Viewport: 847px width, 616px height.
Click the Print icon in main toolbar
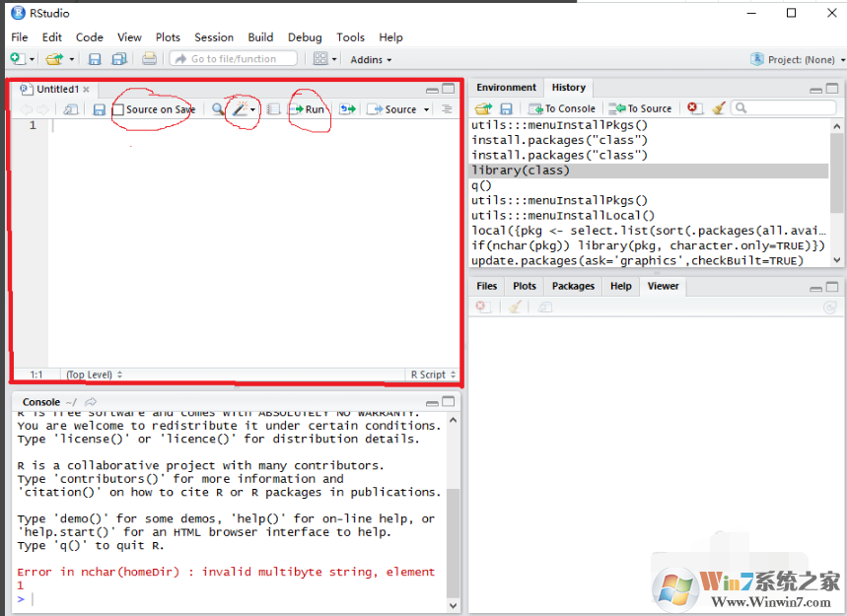click(x=149, y=58)
